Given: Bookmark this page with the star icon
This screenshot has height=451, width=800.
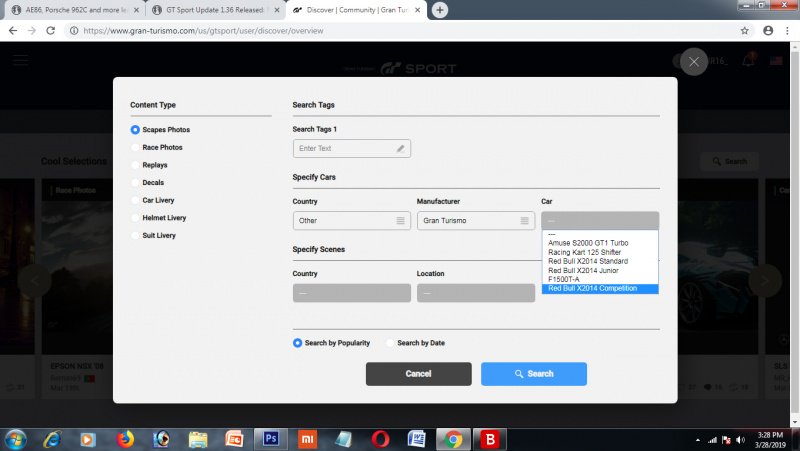Looking at the screenshot, I should click(x=744, y=31).
